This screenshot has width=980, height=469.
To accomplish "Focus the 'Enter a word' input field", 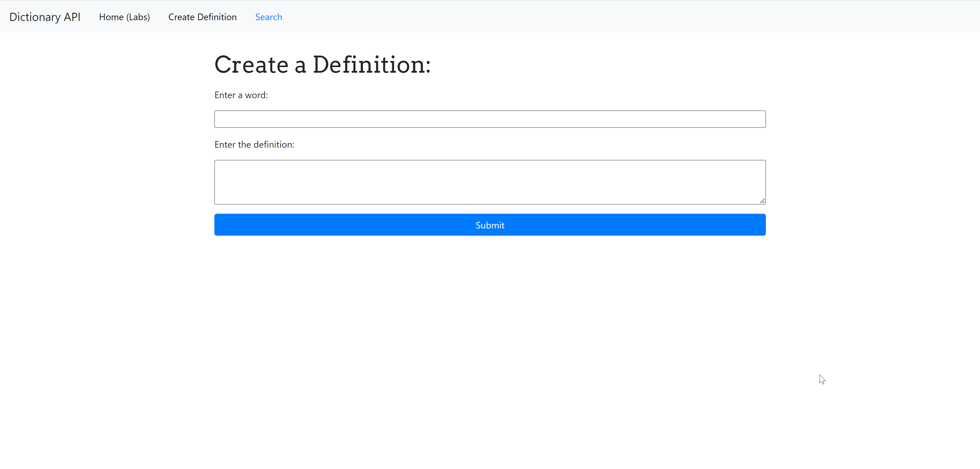I will tap(490, 119).
